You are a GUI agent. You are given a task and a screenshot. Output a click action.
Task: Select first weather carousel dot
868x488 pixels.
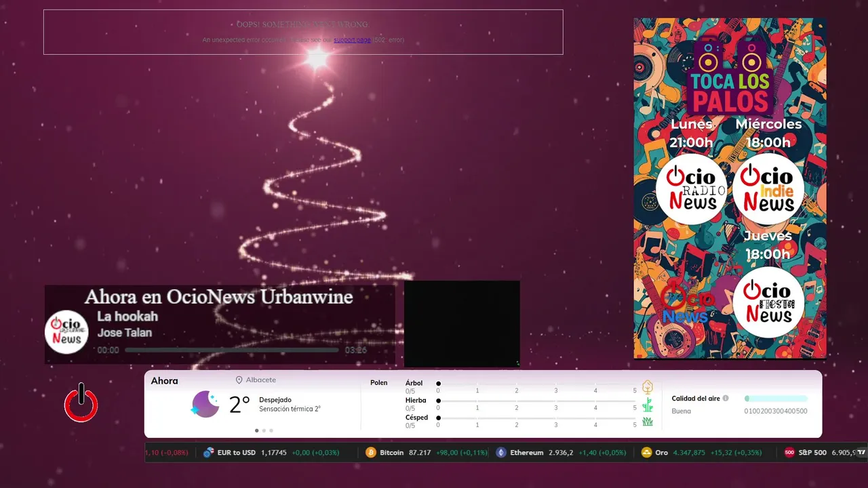click(x=256, y=430)
